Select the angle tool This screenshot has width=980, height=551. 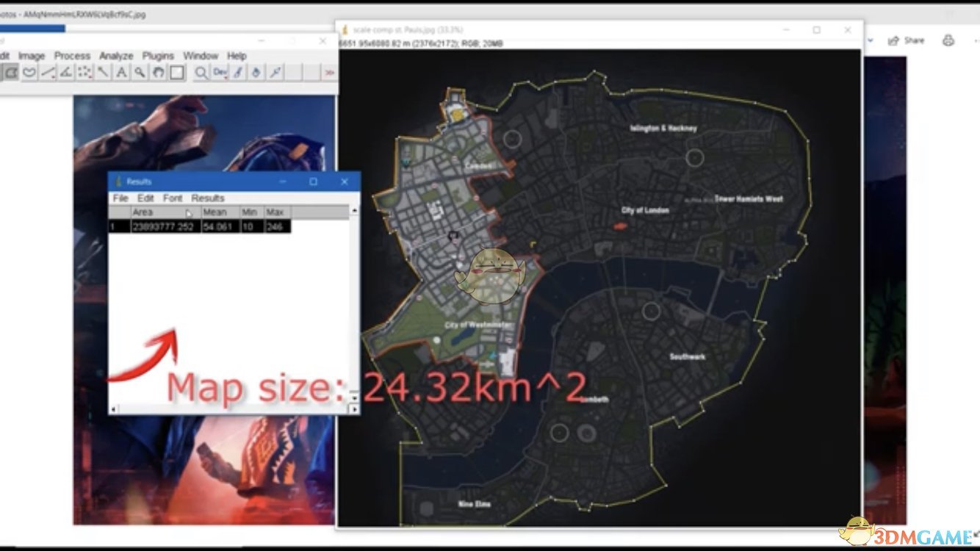(x=66, y=72)
